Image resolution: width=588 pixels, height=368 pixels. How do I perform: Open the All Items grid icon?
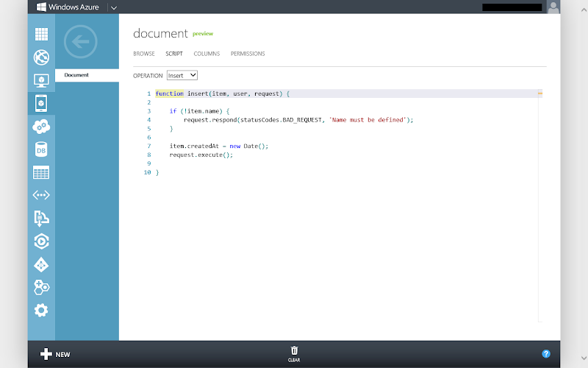click(41, 34)
